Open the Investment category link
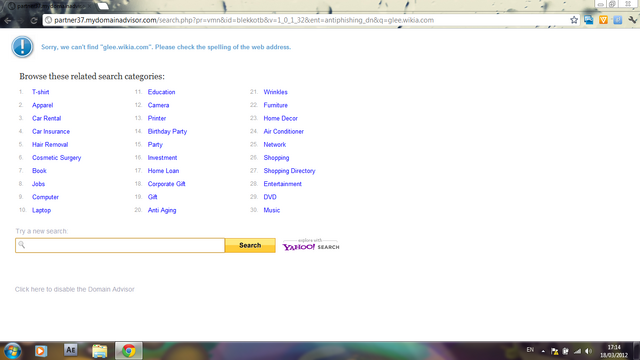The image size is (640, 360). [x=162, y=158]
